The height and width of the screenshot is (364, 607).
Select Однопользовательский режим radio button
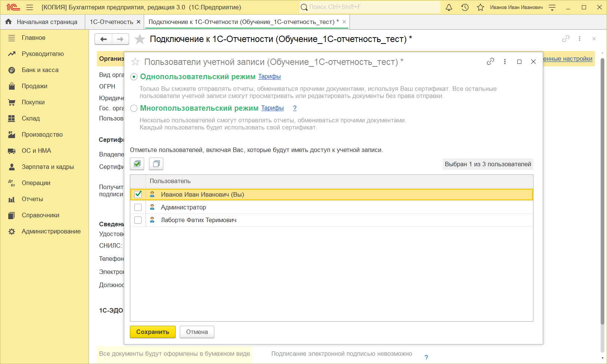(134, 77)
